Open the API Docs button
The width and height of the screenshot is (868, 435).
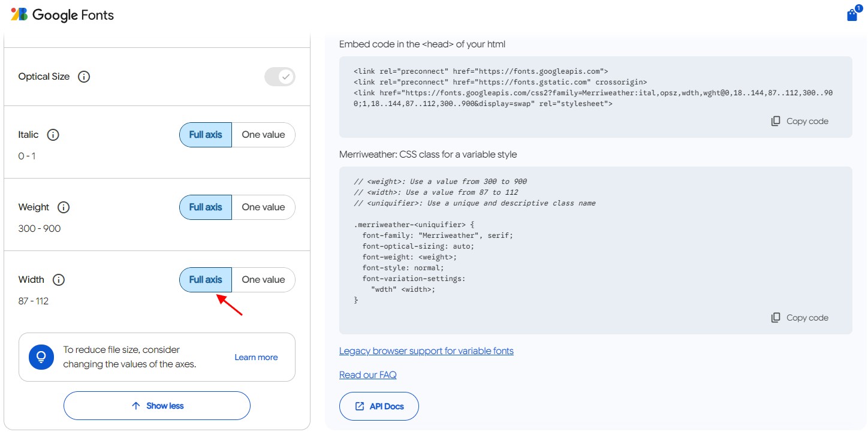pyautogui.click(x=379, y=406)
